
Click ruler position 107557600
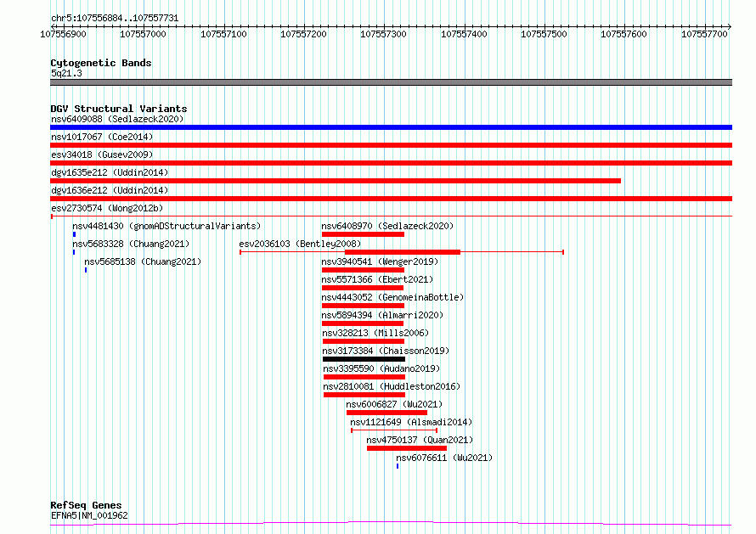pyautogui.click(x=623, y=34)
